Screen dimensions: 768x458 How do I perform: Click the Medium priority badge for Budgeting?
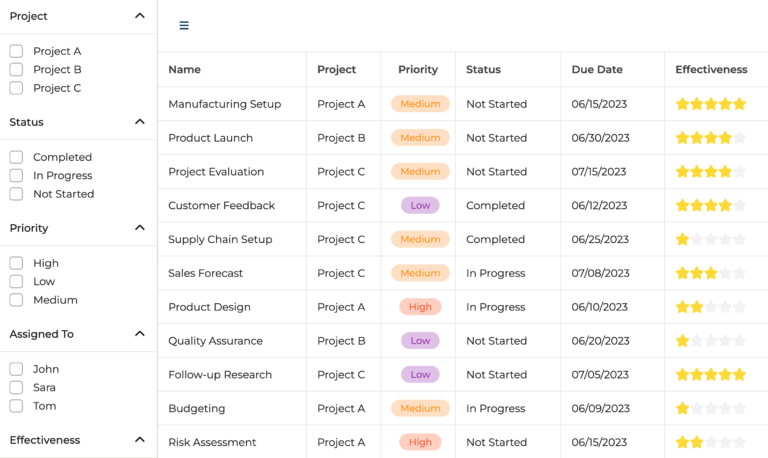pyautogui.click(x=420, y=408)
